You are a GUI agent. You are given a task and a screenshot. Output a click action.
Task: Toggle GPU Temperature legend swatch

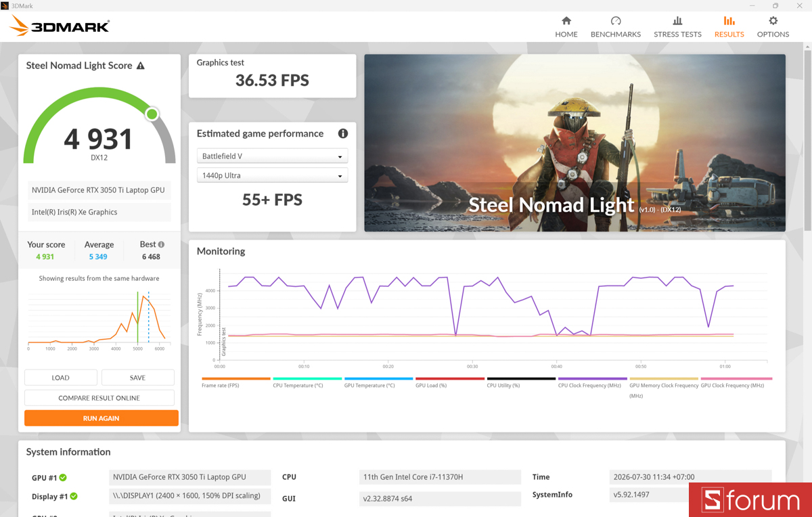pyautogui.click(x=379, y=379)
